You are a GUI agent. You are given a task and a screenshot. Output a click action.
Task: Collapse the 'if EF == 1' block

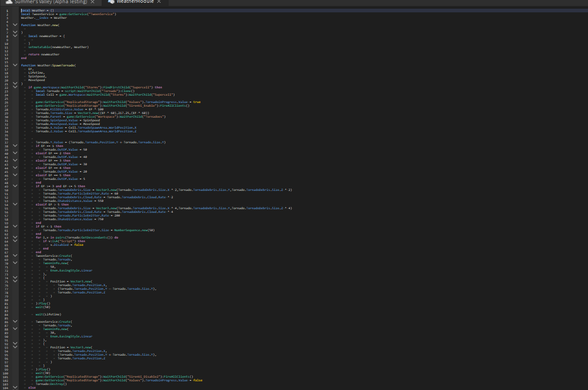[x=16, y=146]
